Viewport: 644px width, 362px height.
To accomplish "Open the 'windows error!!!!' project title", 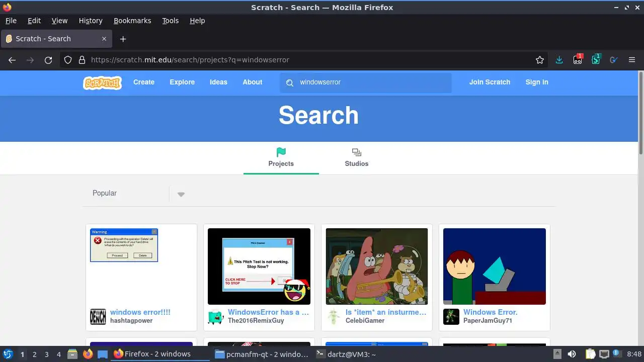I will coord(140,312).
